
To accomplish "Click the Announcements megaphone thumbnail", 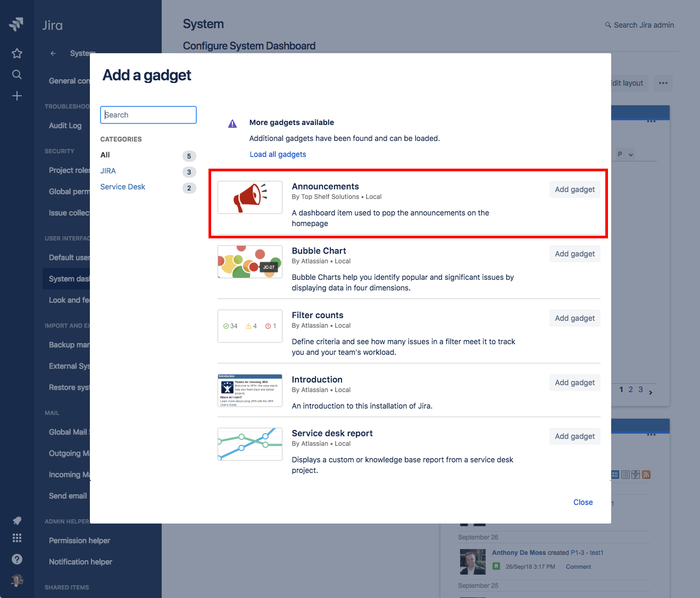I will pyautogui.click(x=250, y=197).
